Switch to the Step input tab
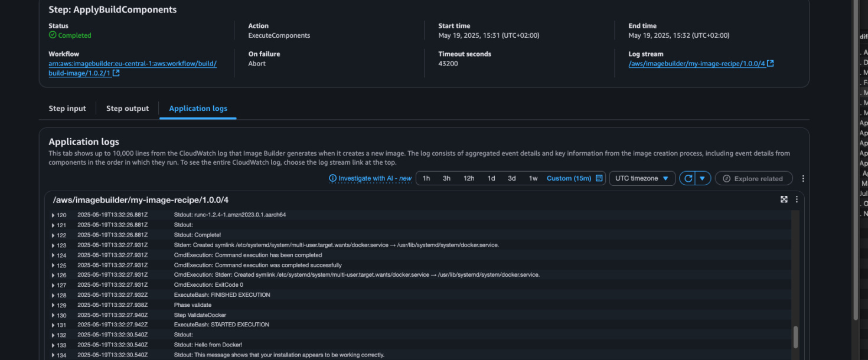The height and width of the screenshot is (360, 868). (67, 108)
